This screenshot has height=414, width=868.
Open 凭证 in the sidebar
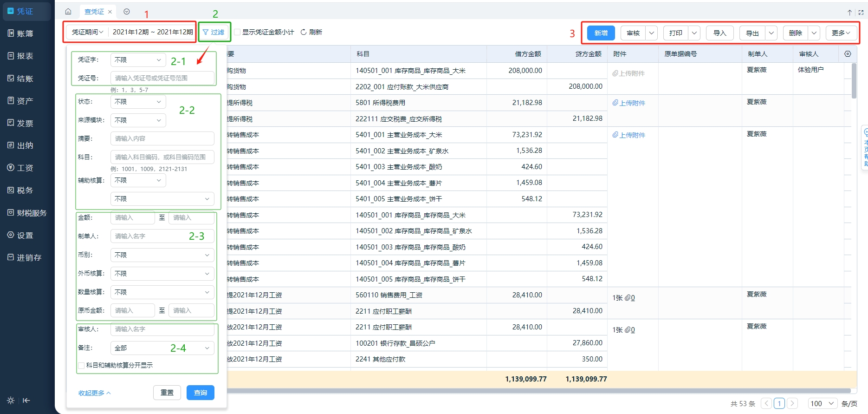27,11
